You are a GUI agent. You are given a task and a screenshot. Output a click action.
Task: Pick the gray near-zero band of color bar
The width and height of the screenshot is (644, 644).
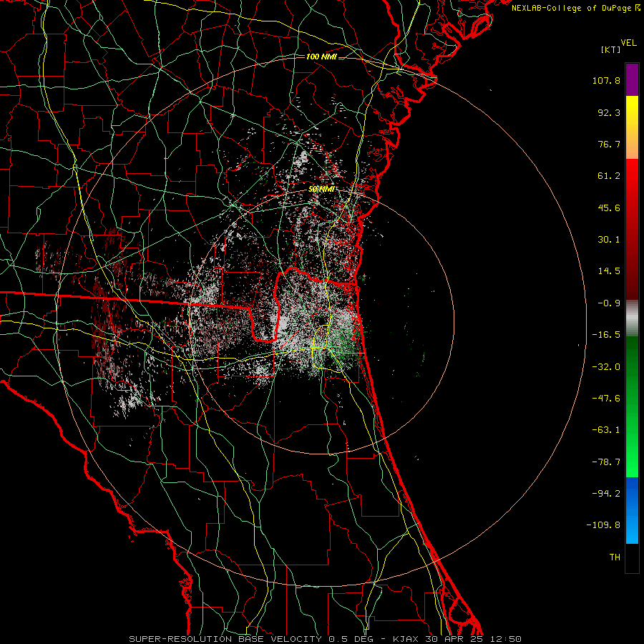tap(632, 318)
